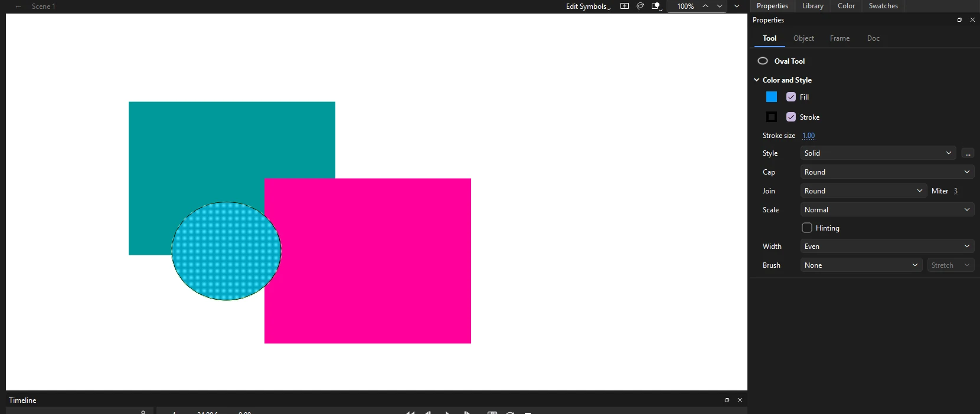Click the zoom increase up chevron
The width and height of the screenshot is (980, 414).
click(705, 6)
